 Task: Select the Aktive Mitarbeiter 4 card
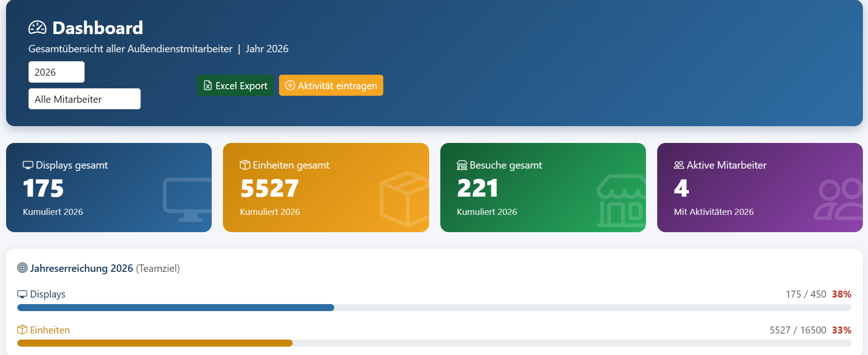pos(760,187)
